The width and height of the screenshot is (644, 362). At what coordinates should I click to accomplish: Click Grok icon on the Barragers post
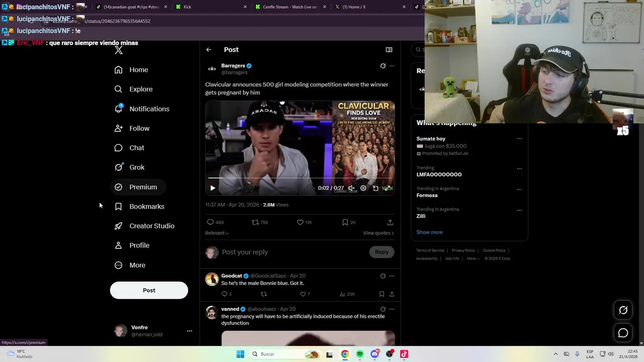(383, 66)
